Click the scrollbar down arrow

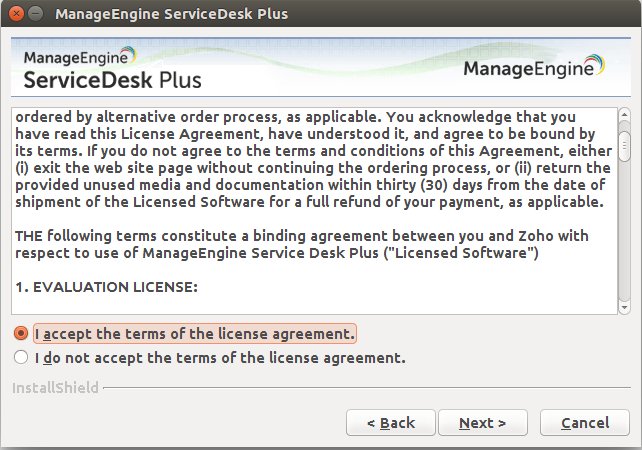tap(624, 306)
